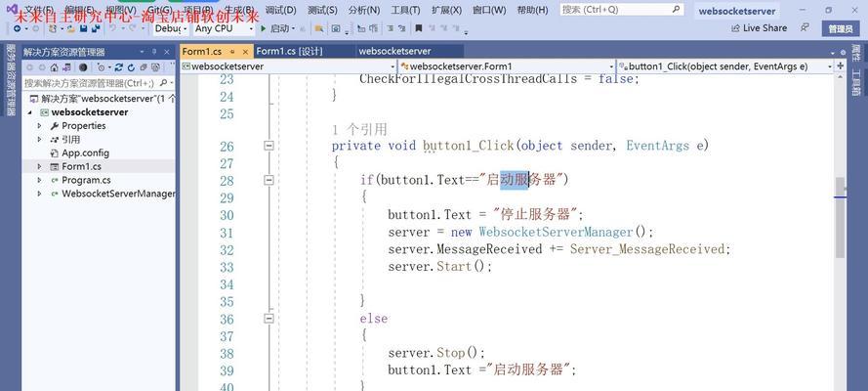
Task: Click Solution Explorer refresh icon
Action: 131,67
